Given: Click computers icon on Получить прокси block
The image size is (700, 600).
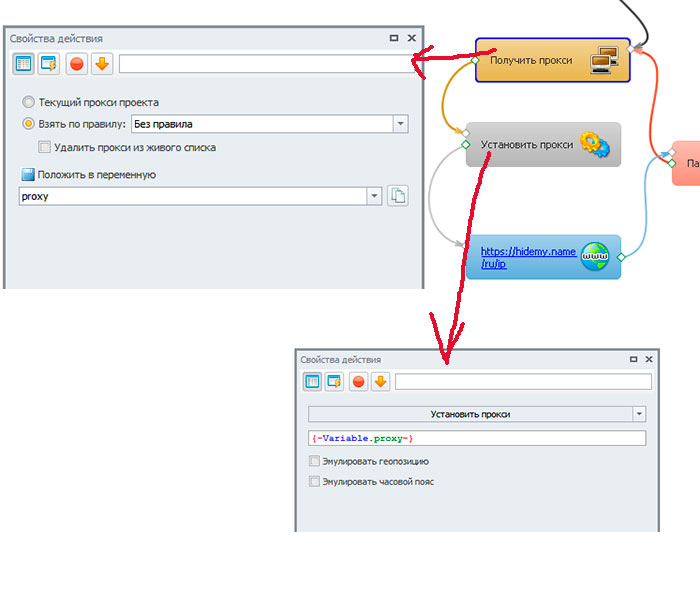Looking at the screenshot, I should pyautogui.click(x=604, y=60).
